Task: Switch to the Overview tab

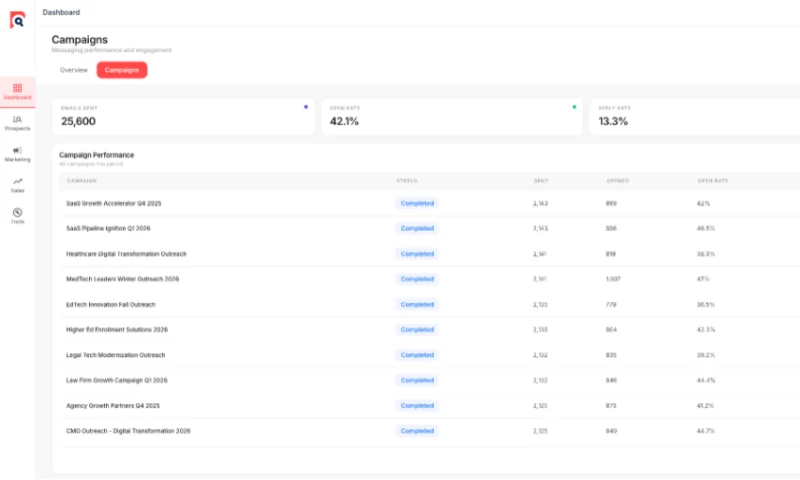Action: [x=74, y=70]
